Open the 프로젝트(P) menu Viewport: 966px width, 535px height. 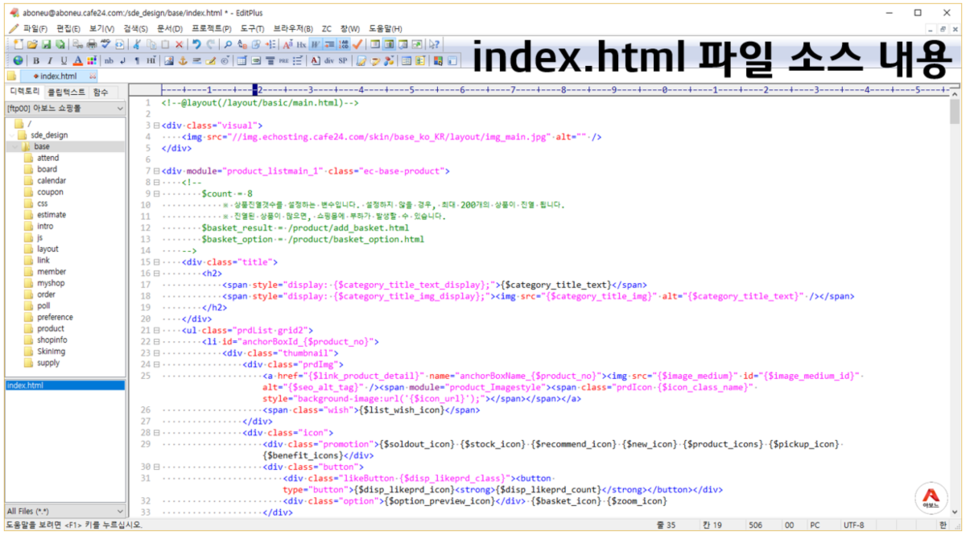pos(211,29)
